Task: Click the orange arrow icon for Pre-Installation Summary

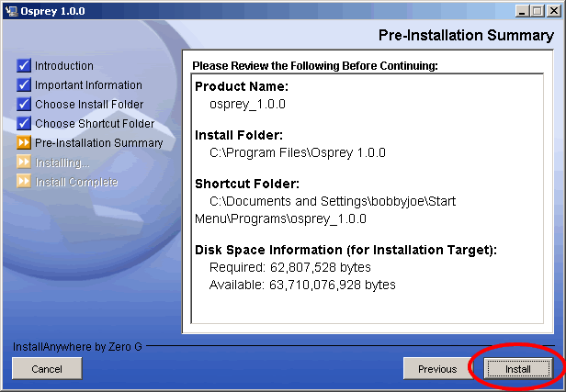Action: [x=24, y=143]
